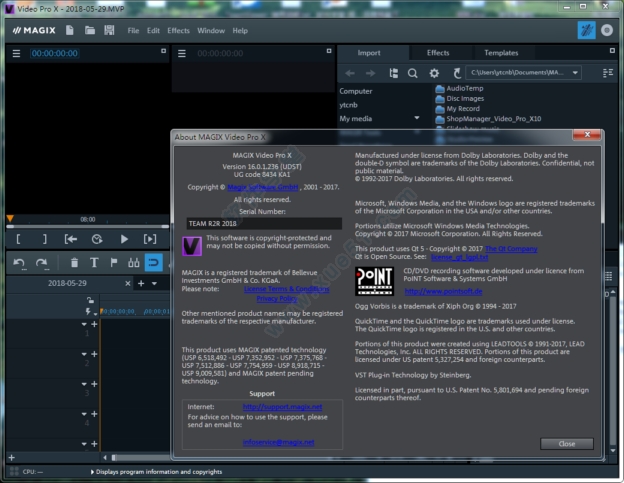
Task: Expand the My media dropdown arrow
Action: pyautogui.click(x=417, y=118)
